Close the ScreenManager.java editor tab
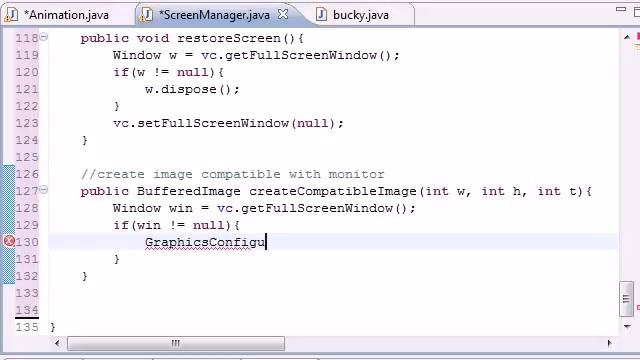 283,14
